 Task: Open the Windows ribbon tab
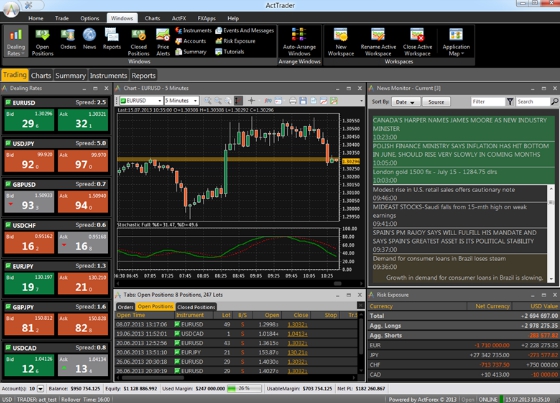coord(122,18)
